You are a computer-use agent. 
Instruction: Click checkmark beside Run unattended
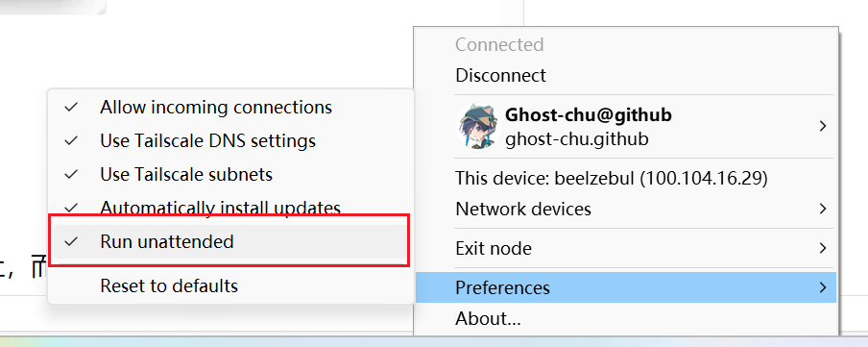tap(71, 241)
